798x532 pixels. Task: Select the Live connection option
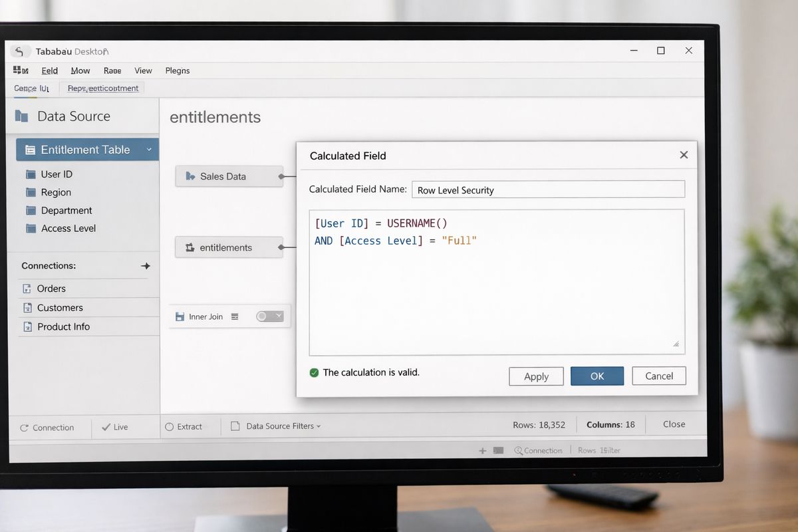[114, 427]
